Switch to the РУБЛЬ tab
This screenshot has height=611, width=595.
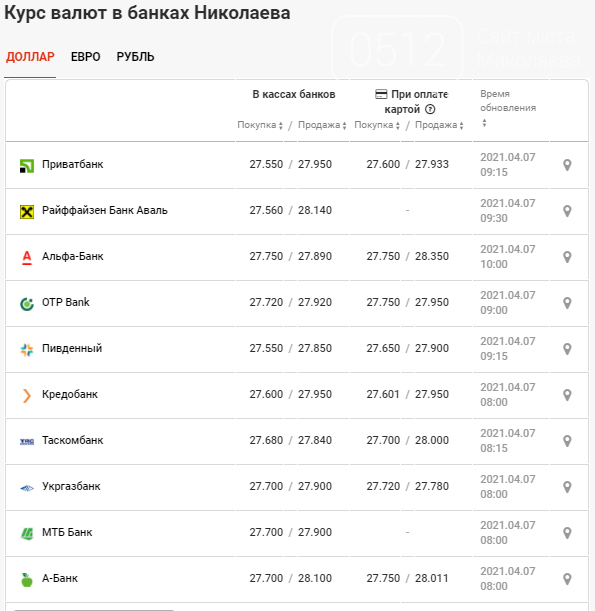pos(135,57)
